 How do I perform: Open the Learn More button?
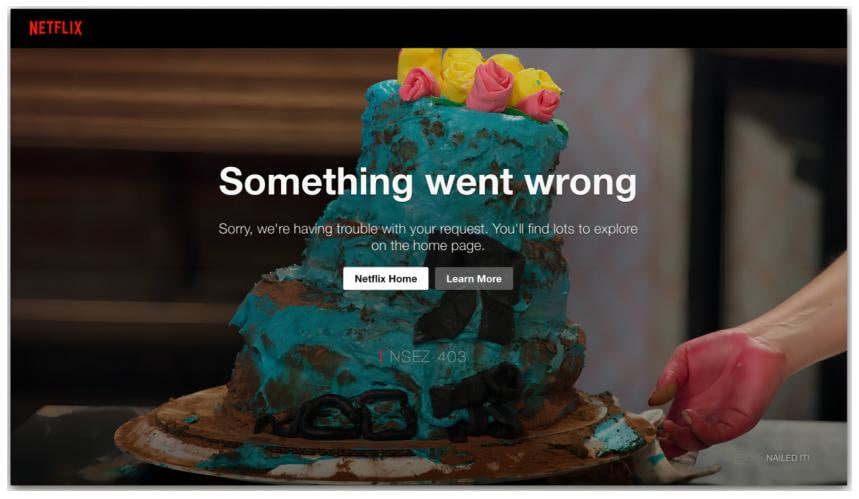pos(474,278)
